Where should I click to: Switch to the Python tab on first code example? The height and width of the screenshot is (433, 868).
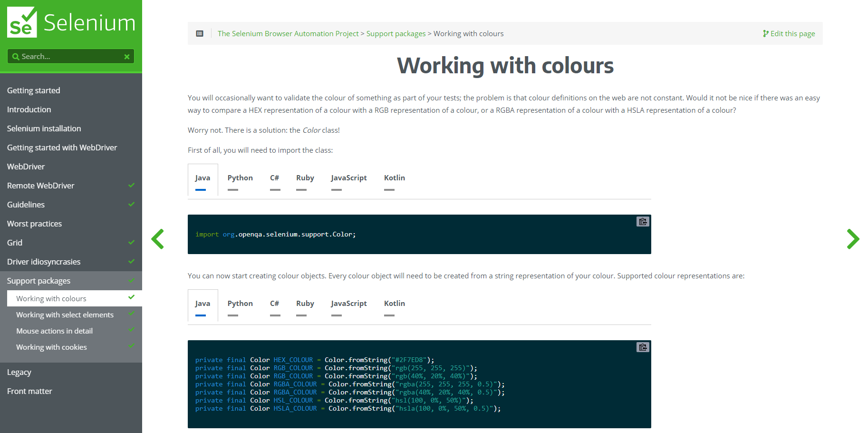pos(240,177)
